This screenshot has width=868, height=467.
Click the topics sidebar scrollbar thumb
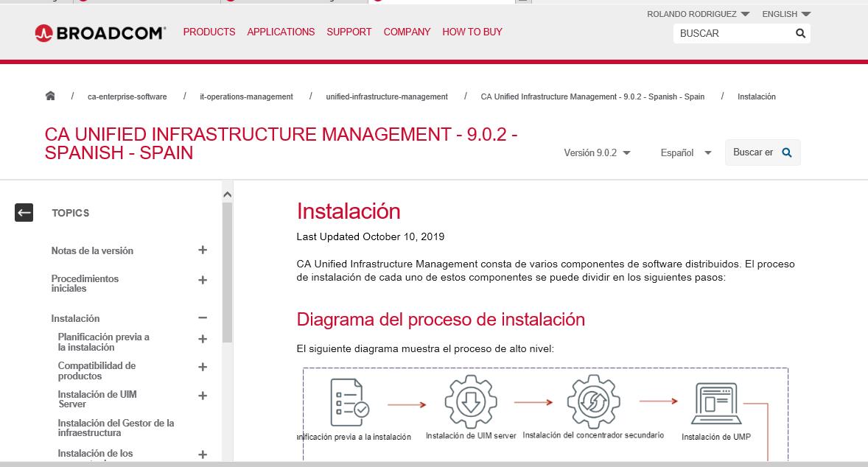[227, 273]
